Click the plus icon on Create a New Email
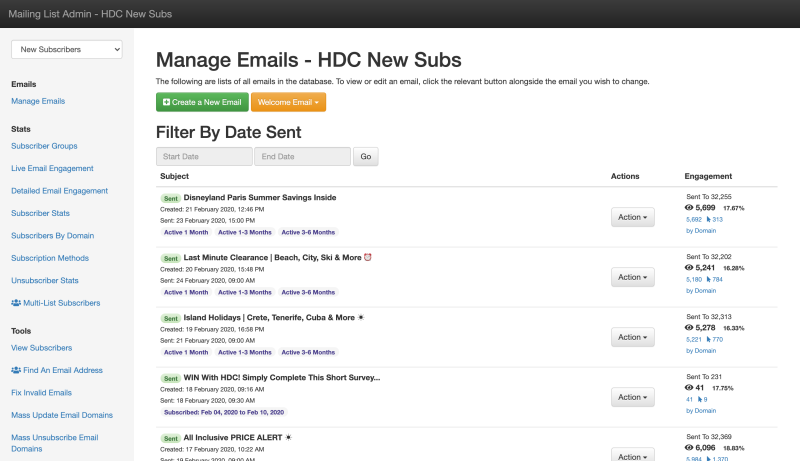This screenshot has width=800, height=461. pyautogui.click(x=166, y=102)
